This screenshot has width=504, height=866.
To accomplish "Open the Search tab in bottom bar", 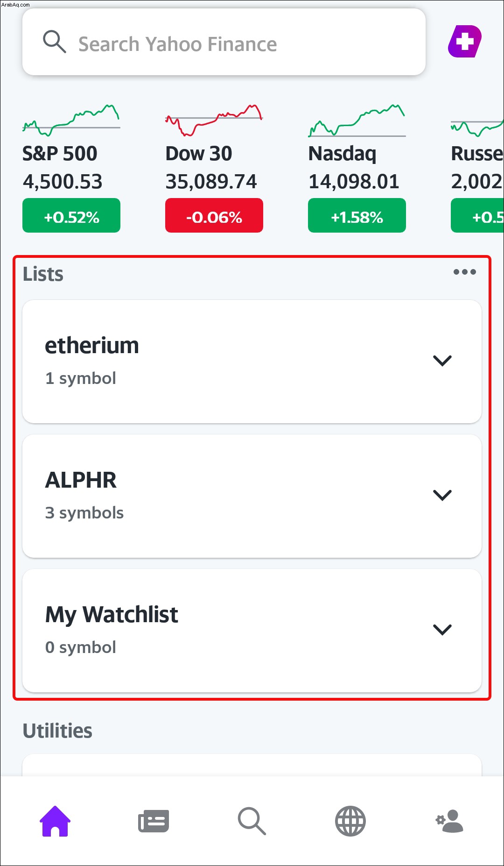I will click(252, 821).
